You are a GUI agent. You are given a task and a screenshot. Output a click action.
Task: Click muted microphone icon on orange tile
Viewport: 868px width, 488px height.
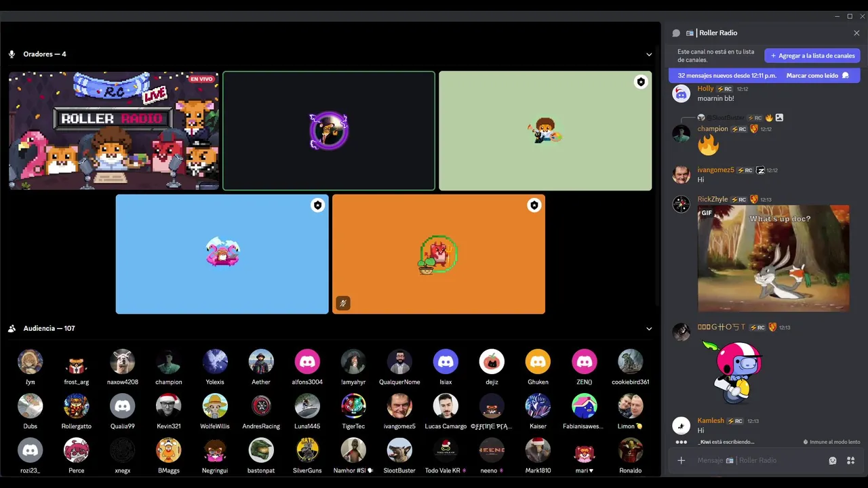click(343, 303)
